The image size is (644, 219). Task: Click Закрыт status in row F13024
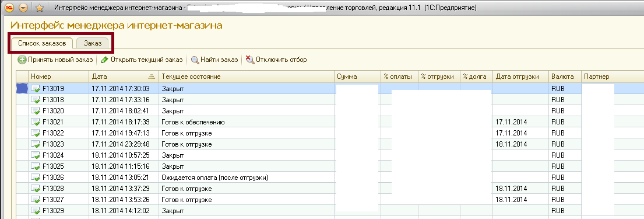(173, 155)
